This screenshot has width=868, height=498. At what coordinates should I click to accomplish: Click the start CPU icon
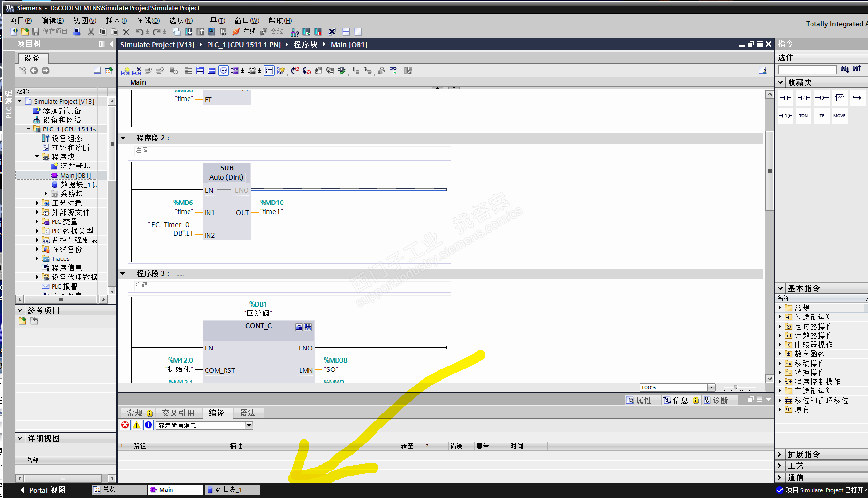coord(306,32)
